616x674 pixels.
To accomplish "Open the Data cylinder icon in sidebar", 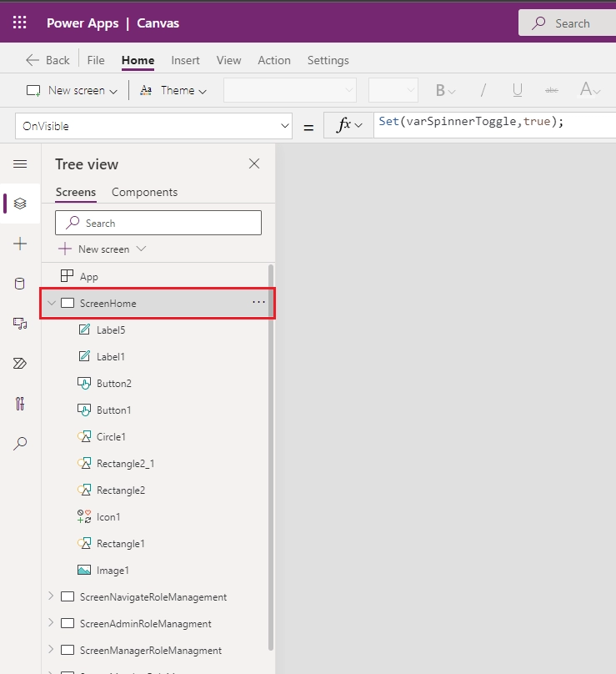I will 20,284.
